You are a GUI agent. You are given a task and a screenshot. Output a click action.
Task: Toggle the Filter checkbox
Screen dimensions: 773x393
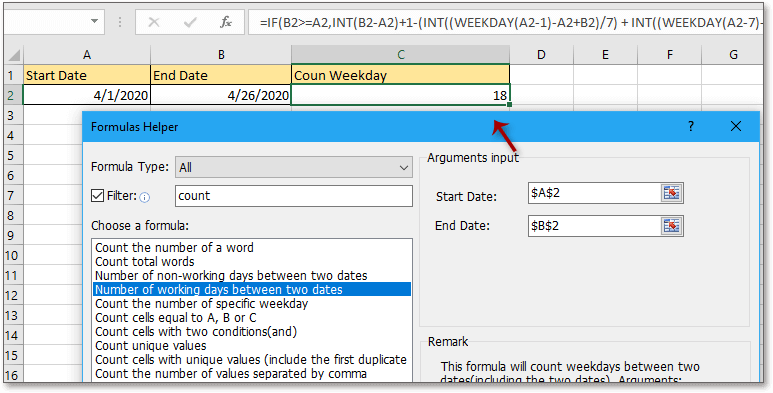pos(98,196)
